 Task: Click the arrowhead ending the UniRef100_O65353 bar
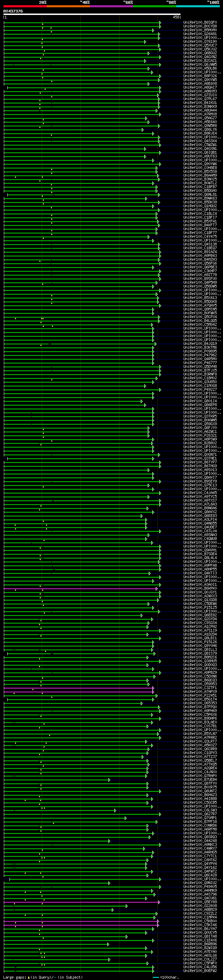[x=142, y=703]
